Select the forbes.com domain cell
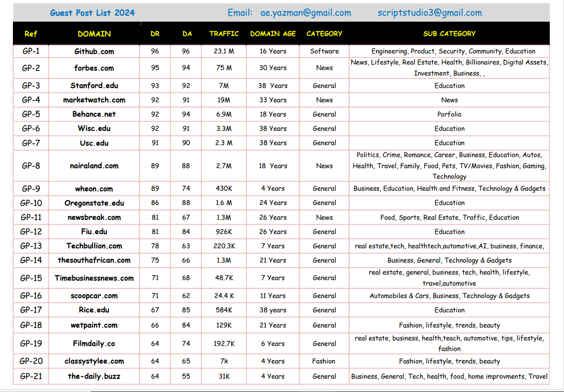Screen dimensions: 564x392 coord(94,68)
